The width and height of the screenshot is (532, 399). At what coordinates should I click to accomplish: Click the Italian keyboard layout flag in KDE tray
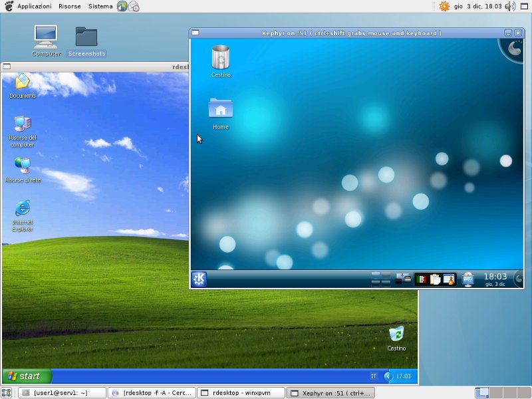(x=422, y=279)
